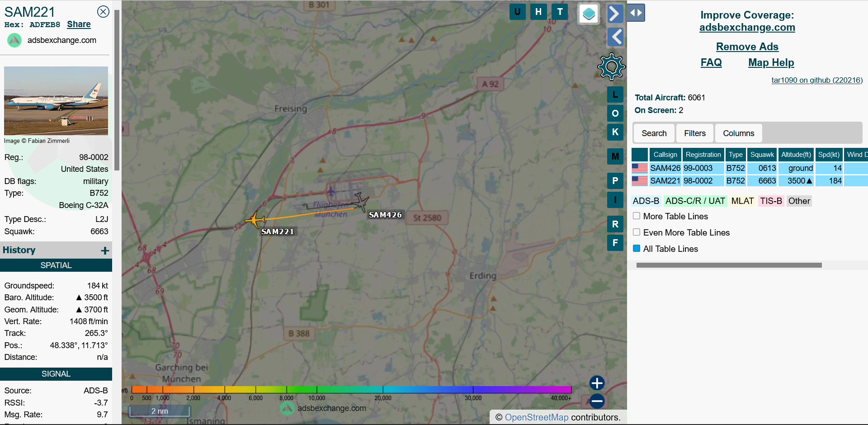
Task: Click the Other legend label
Action: (799, 201)
